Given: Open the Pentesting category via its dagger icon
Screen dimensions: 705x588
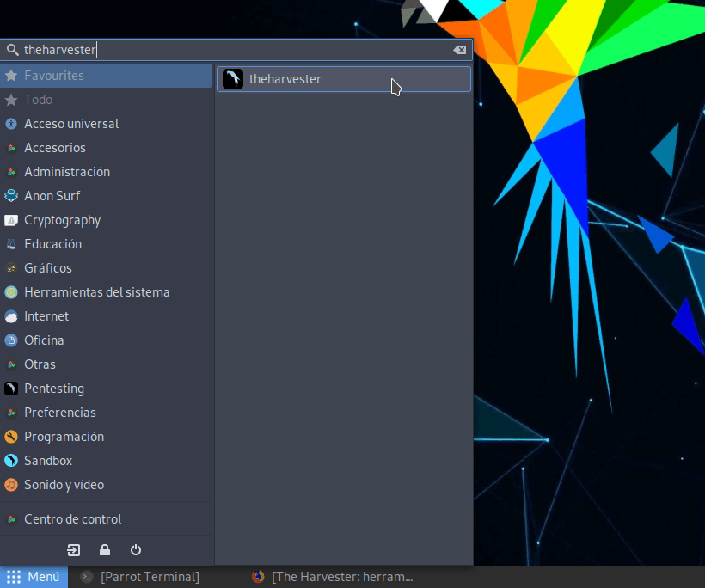Looking at the screenshot, I should [x=12, y=388].
